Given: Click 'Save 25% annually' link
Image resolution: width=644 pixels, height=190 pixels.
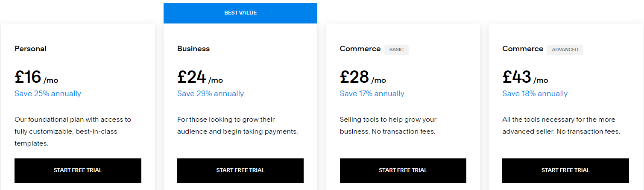Looking at the screenshot, I should coord(48,94).
